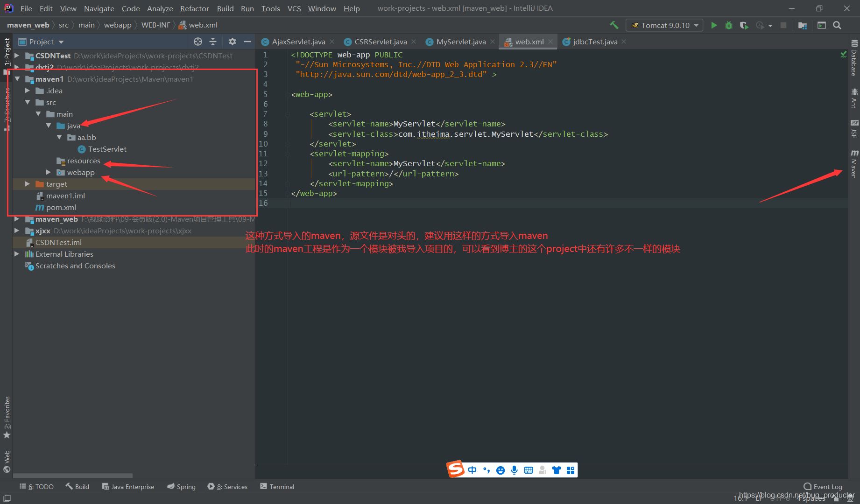
Task: Open the Terminal tool window
Action: (x=277, y=487)
